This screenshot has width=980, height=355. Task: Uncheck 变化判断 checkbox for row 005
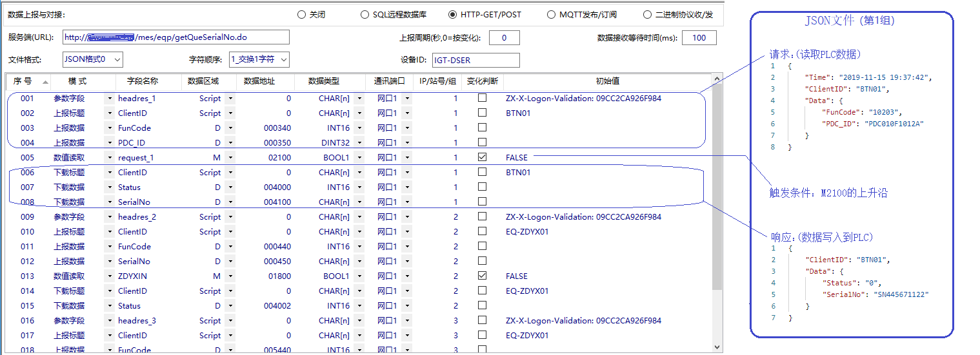click(482, 157)
